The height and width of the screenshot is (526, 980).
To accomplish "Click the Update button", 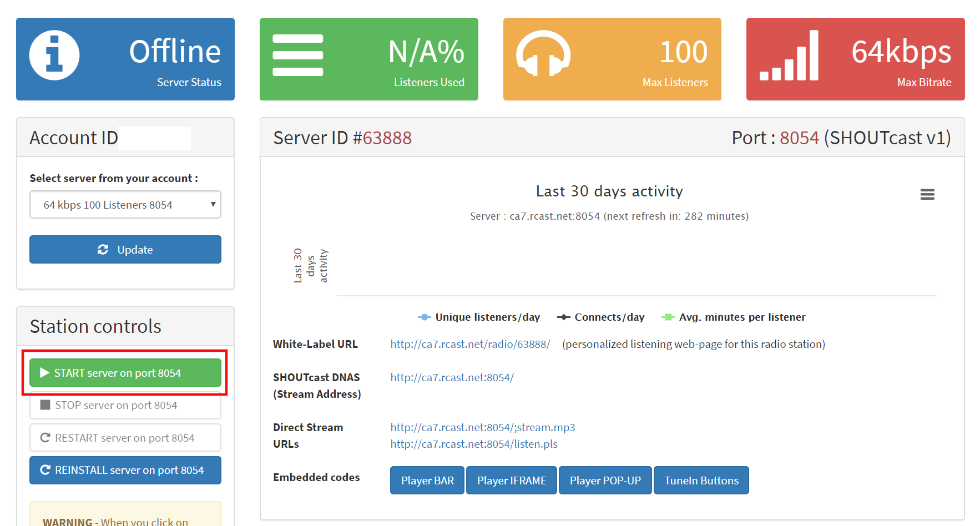I will 125,249.
